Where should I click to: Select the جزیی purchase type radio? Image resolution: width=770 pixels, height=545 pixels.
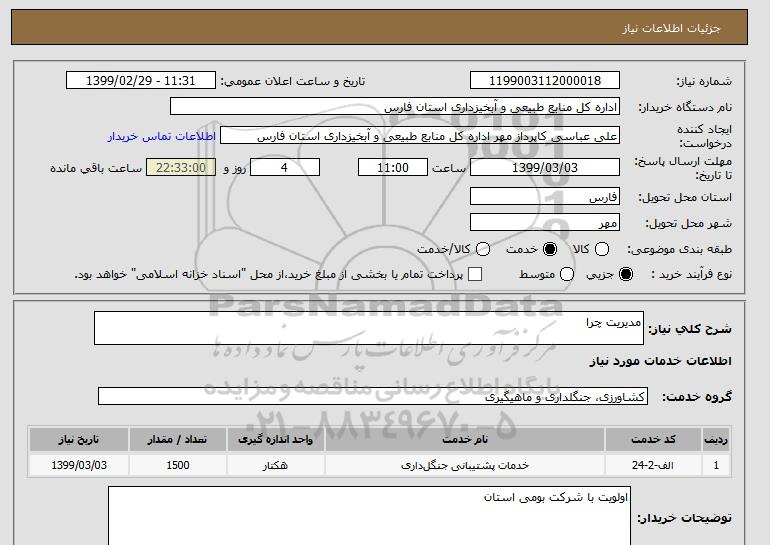(x=626, y=274)
